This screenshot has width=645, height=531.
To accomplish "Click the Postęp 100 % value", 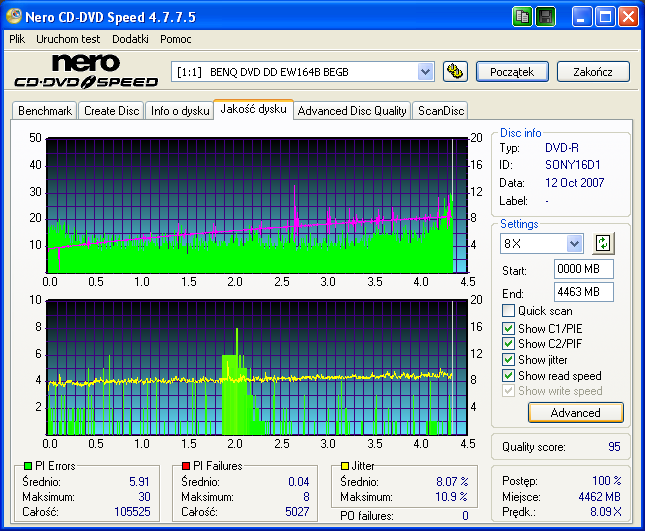I will point(607,480).
